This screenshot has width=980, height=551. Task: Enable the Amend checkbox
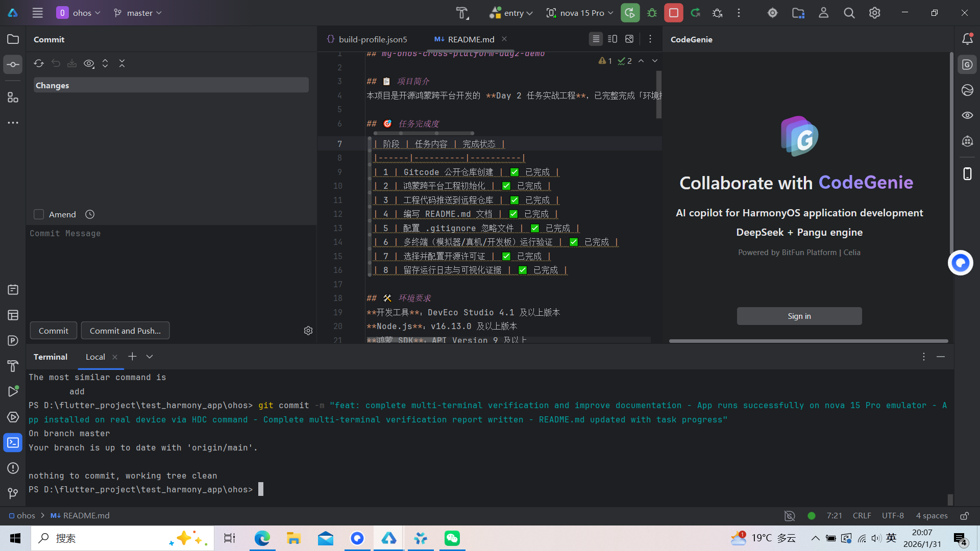[x=39, y=214]
